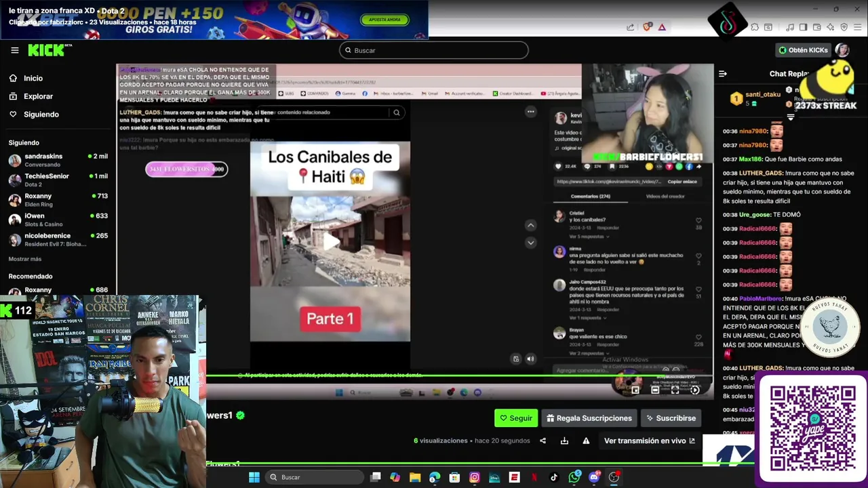Click the browser share page icon
Viewport: 868px width, 488px height.
[631, 27]
